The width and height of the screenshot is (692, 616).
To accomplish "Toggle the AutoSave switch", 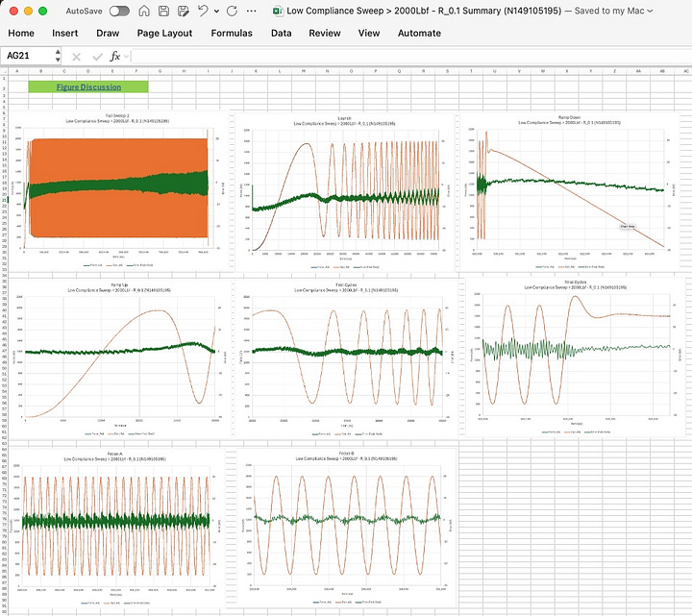I will tap(119, 11).
